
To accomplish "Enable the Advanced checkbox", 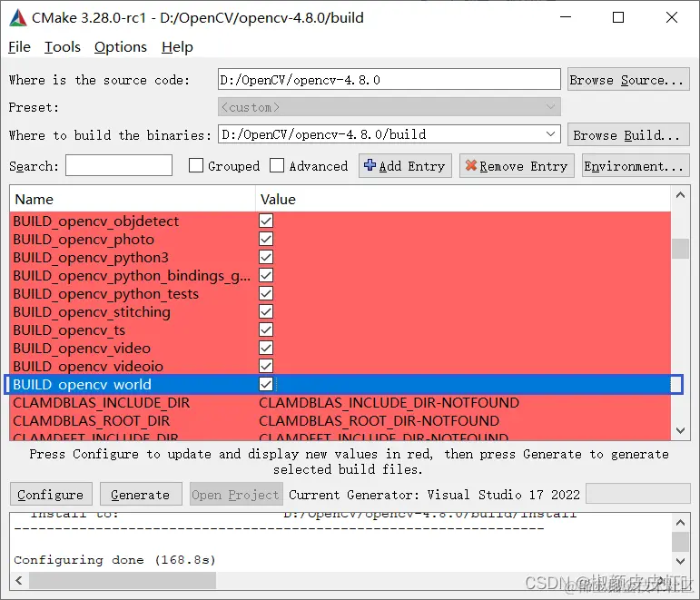I will [277, 165].
